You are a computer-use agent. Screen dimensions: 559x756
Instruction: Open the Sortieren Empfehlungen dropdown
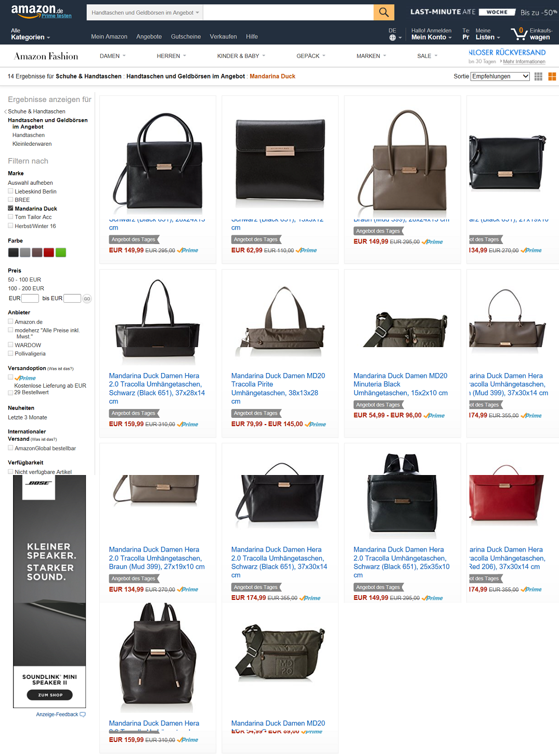coord(500,76)
